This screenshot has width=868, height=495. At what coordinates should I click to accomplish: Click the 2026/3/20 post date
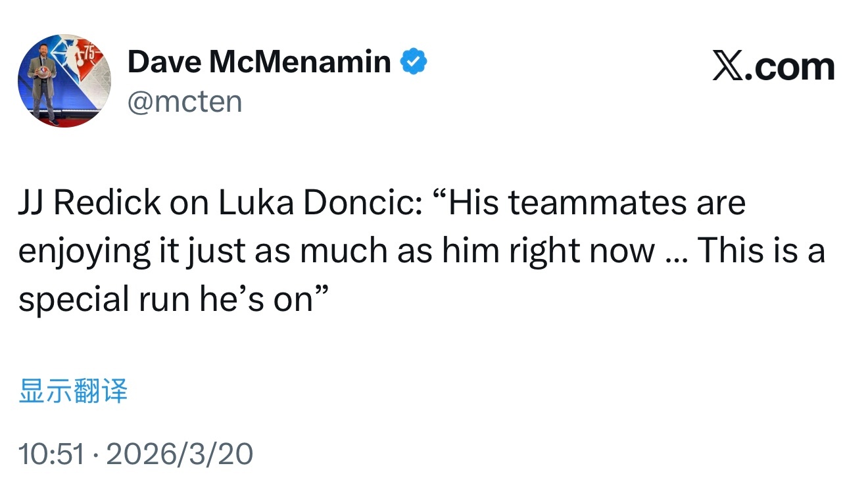click(180, 454)
